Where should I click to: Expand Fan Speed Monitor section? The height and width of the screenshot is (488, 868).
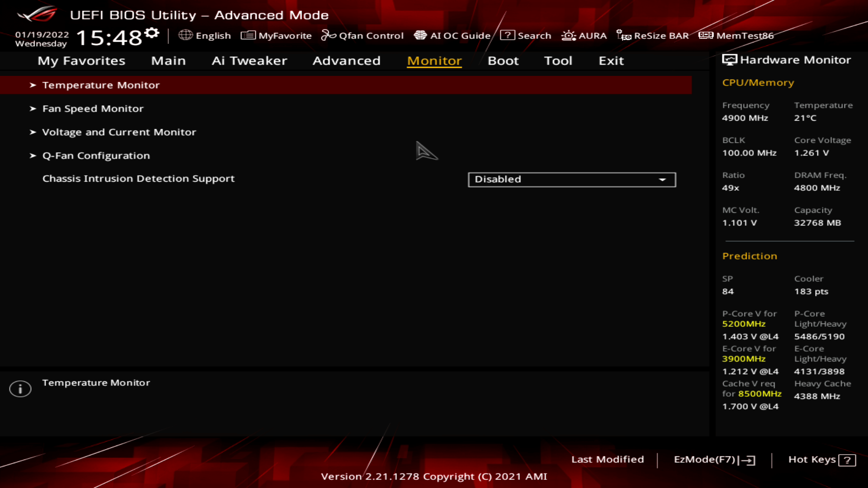click(93, 108)
